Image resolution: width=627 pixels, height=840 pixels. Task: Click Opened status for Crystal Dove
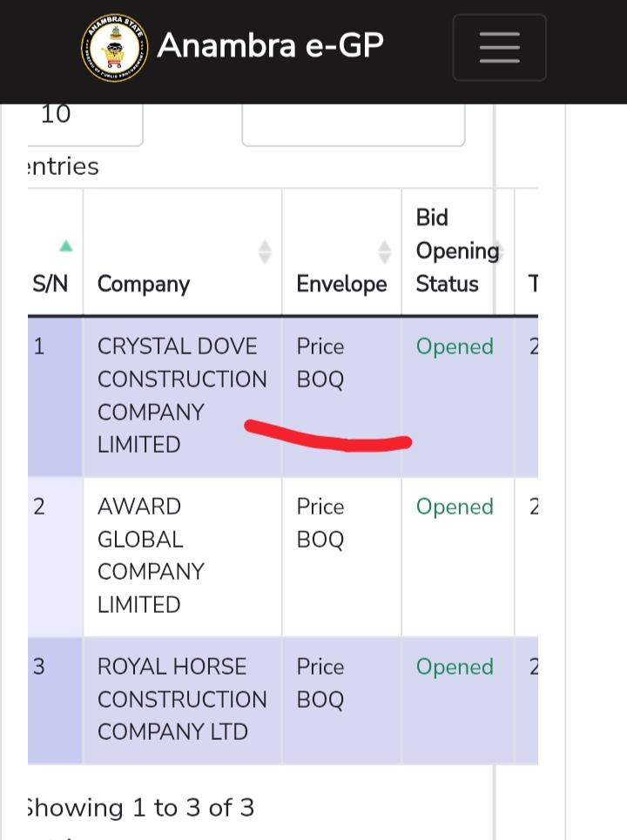(455, 346)
